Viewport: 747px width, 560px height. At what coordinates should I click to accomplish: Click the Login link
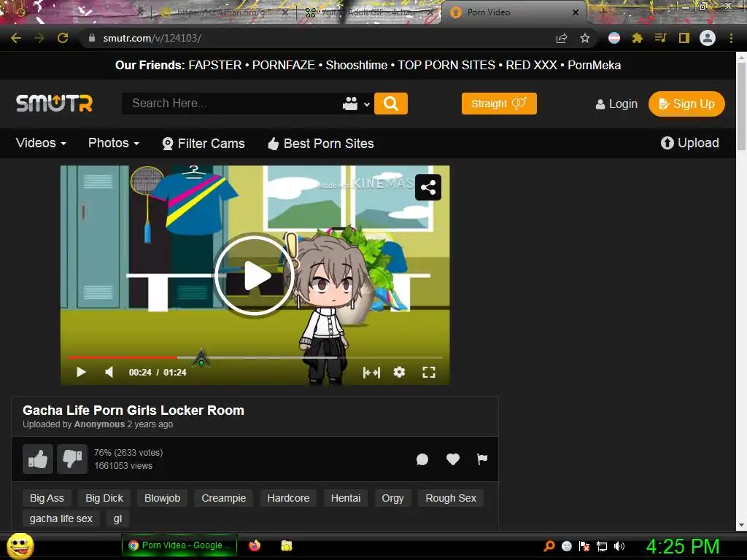click(616, 104)
